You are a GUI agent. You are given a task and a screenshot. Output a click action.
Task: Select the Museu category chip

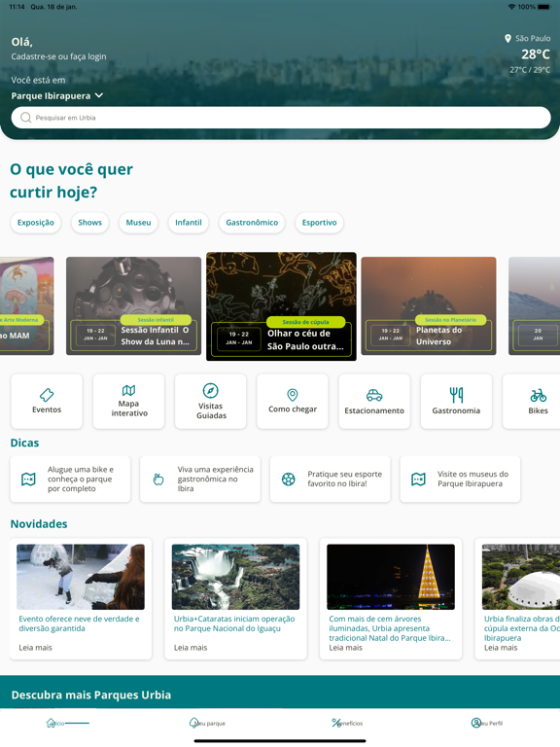click(x=138, y=223)
